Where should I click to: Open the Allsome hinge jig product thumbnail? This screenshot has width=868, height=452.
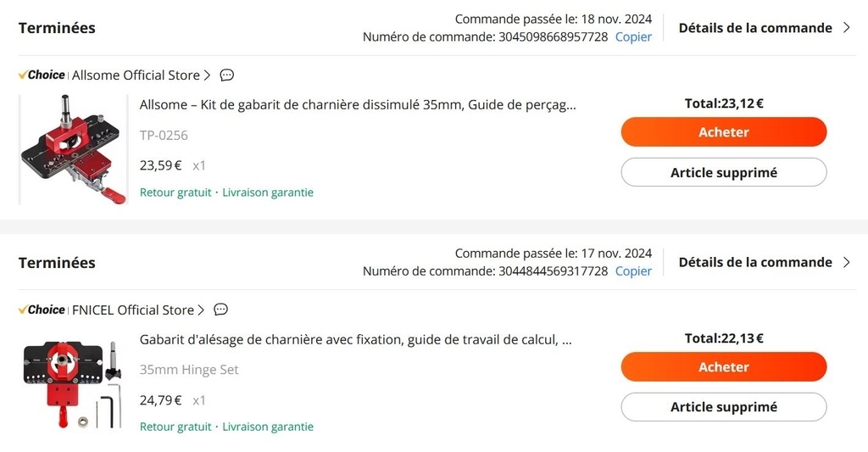coord(74,149)
